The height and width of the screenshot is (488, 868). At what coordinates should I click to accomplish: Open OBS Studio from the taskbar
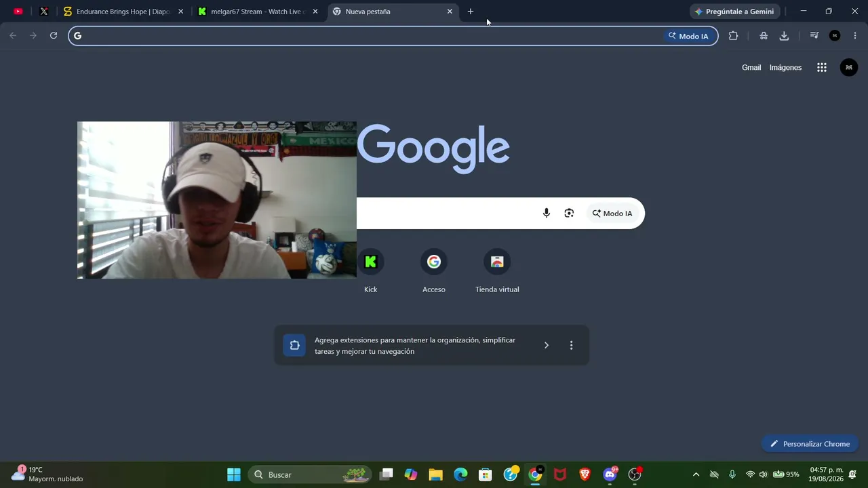(635, 474)
